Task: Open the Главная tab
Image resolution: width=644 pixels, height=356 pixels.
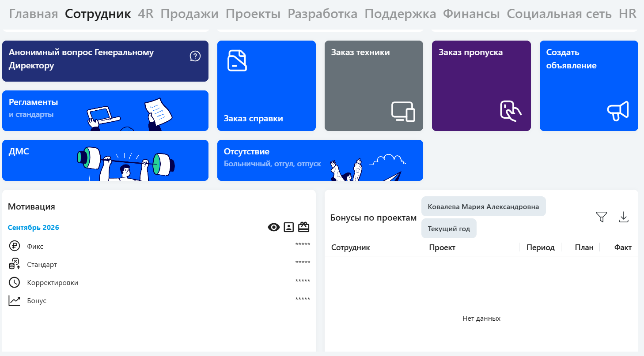Action: 34,14
